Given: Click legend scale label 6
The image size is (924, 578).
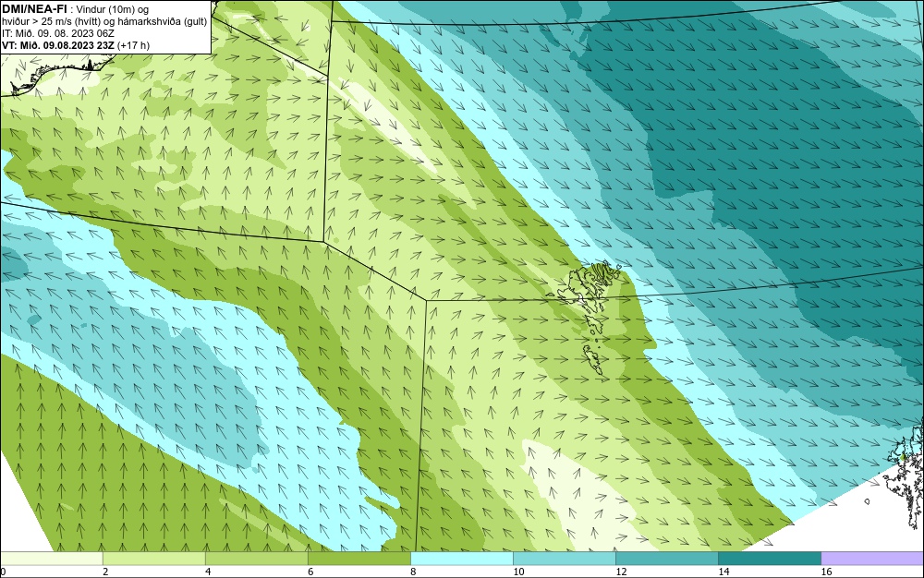Looking at the screenshot, I should 310,572.
